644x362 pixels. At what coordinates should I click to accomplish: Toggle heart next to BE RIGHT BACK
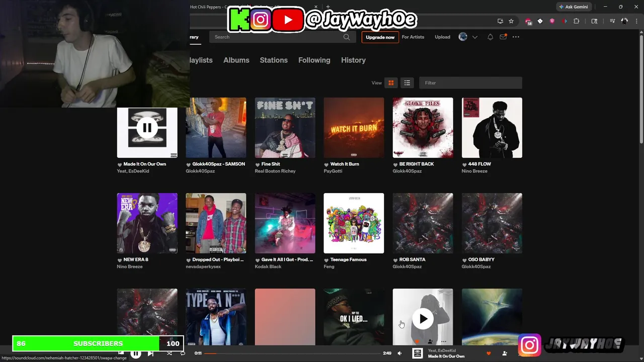click(x=395, y=164)
